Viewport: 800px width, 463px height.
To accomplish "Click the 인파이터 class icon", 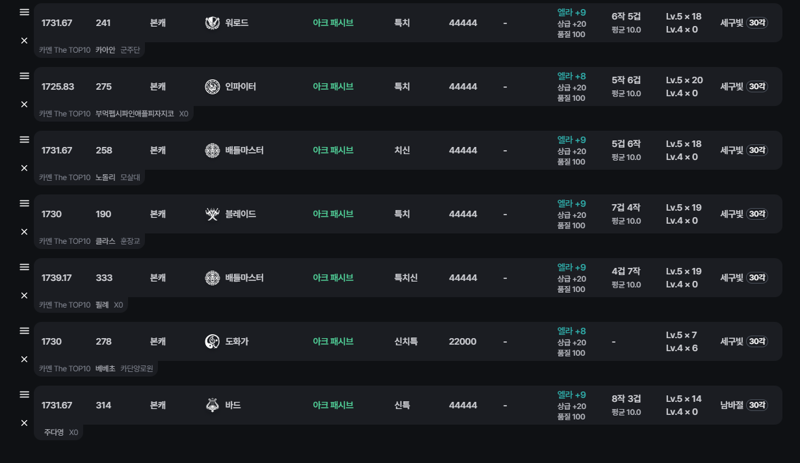I will (212, 86).
